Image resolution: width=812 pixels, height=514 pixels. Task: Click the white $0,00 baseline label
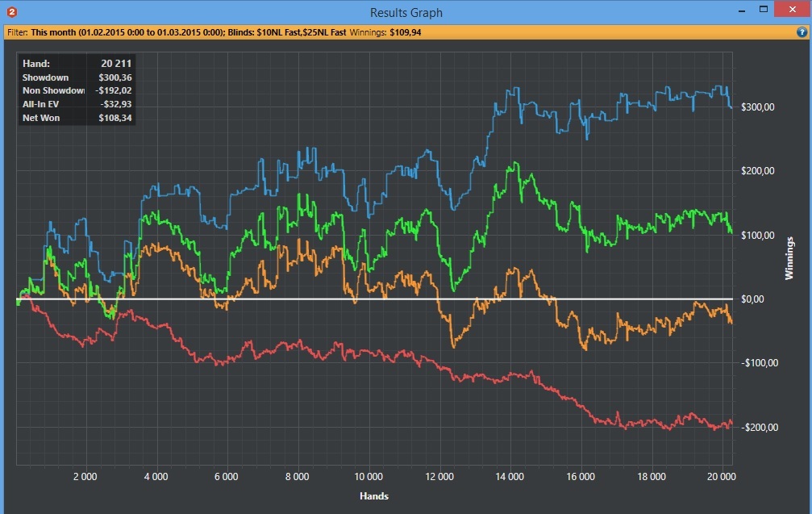click(x=752, y=299)
